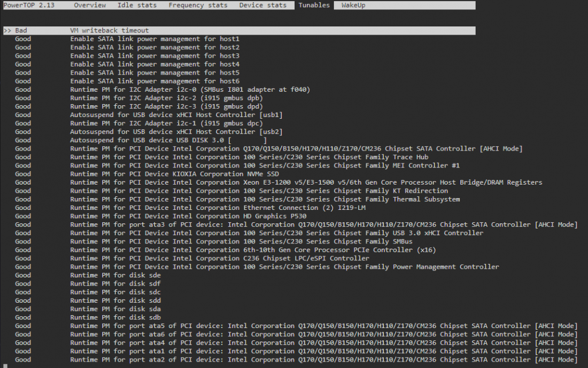588x368 pixels.
Task: Select Runtime PM for port ata6
Action: coord(323,334)
